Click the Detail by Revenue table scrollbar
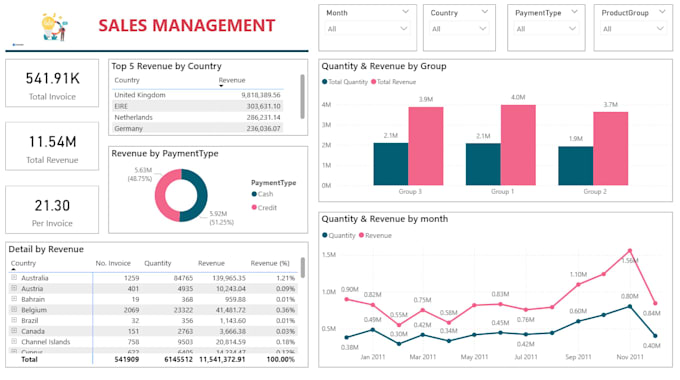Image resolution: width=680 pixels, height=380 pixels. (303, 268)
